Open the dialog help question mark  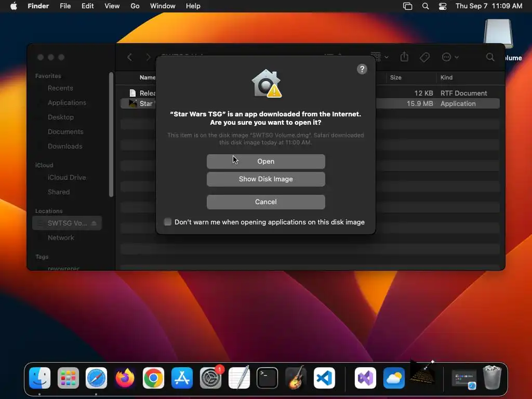(x=362, y=69)
